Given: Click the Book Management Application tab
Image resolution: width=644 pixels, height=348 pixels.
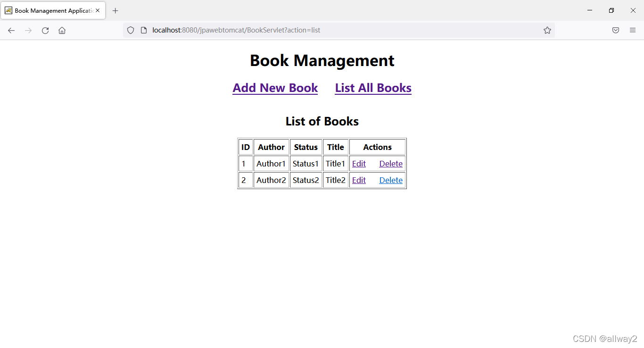Looking at the screenshot, I should coord(52,10).
